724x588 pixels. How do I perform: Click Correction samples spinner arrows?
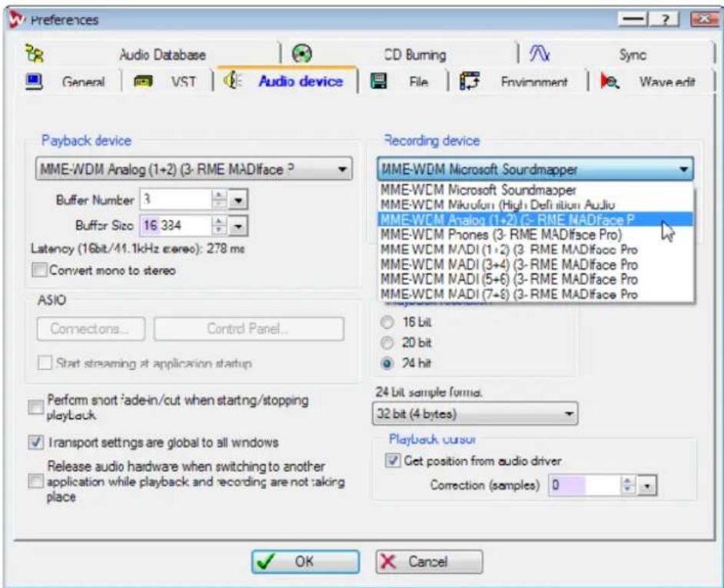[x=627, y=485]
